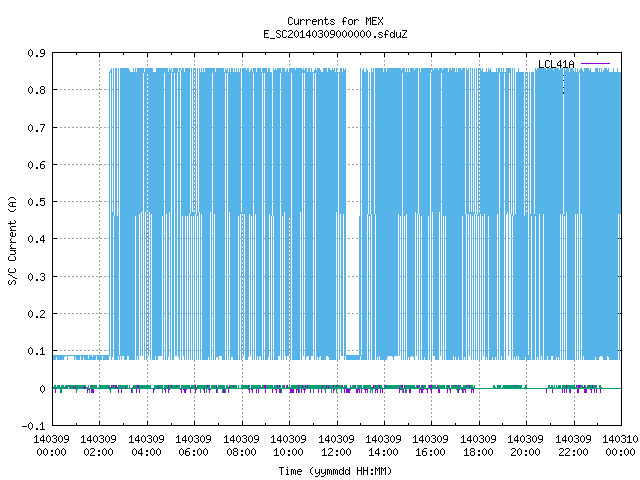This screenshot has width=640, height=480.
Task: Click x-axis label 140309 08:00
Action: (241, 446)
